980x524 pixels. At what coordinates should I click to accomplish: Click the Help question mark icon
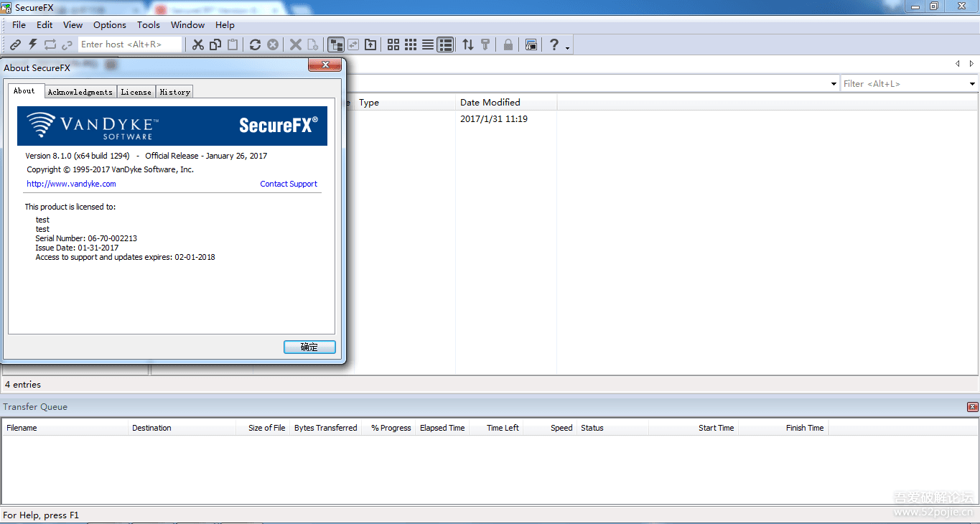pos(554,45)
